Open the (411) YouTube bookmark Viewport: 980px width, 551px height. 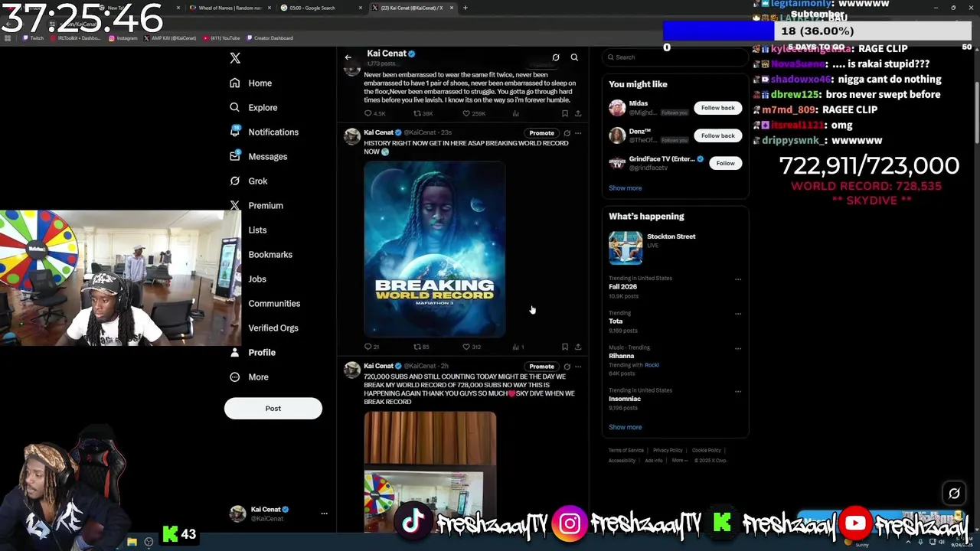(x=221, y=38)
